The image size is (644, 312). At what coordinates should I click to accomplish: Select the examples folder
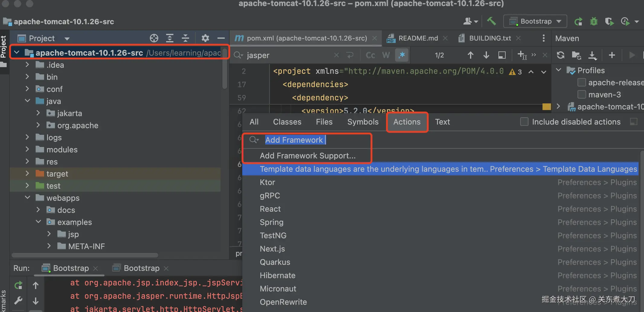coord(75,222)
